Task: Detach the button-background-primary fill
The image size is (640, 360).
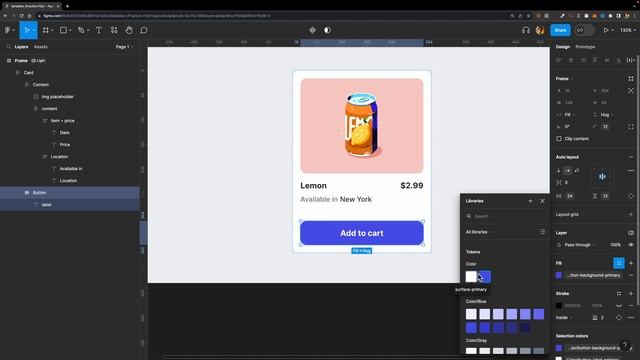Action: (x=631, y=276)
